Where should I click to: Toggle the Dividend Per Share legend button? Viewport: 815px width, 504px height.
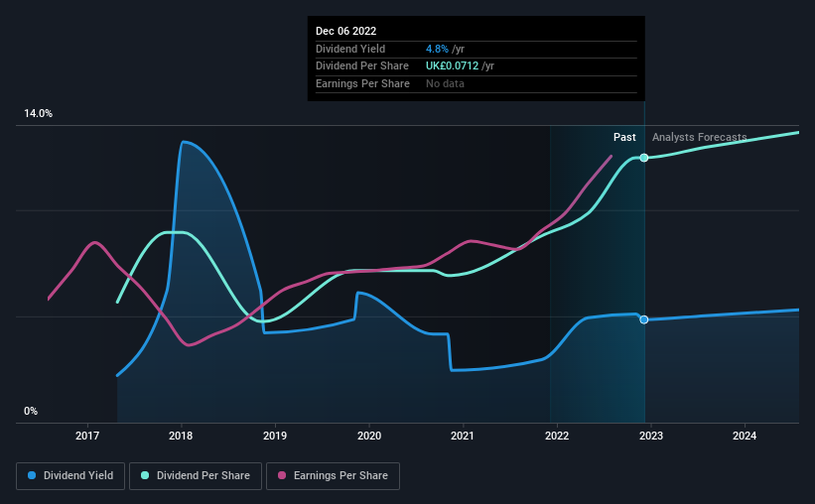196,476
